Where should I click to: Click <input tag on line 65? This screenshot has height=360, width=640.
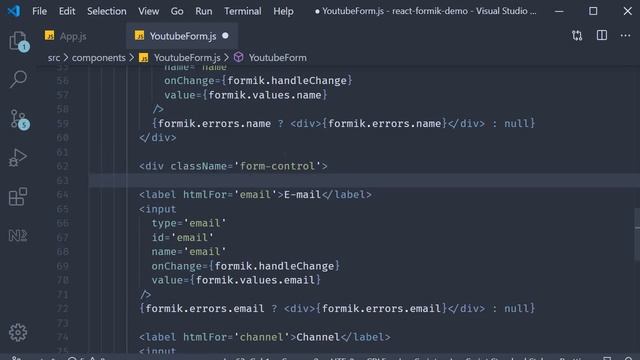pyautogui.click(x=158, y=209)
